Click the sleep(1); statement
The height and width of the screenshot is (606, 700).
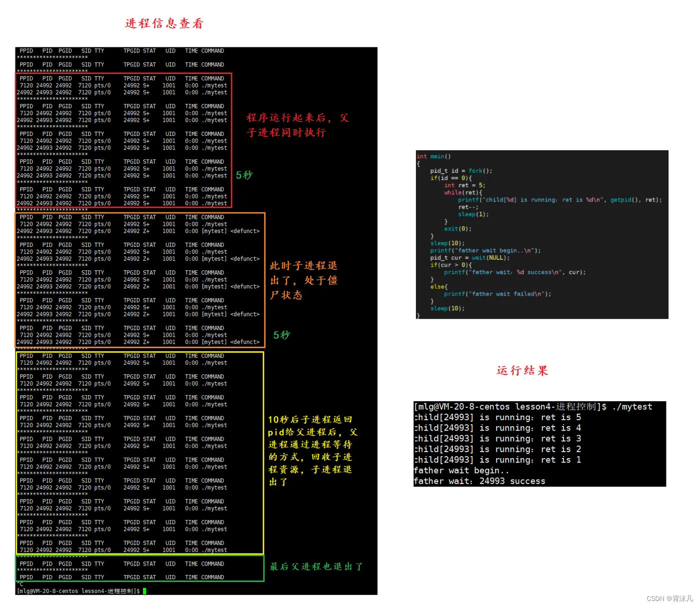tap(473, 214)
